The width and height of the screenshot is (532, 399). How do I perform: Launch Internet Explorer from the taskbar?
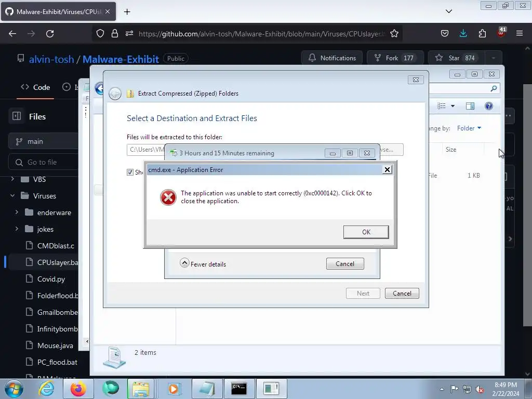(x=46, y=389)
